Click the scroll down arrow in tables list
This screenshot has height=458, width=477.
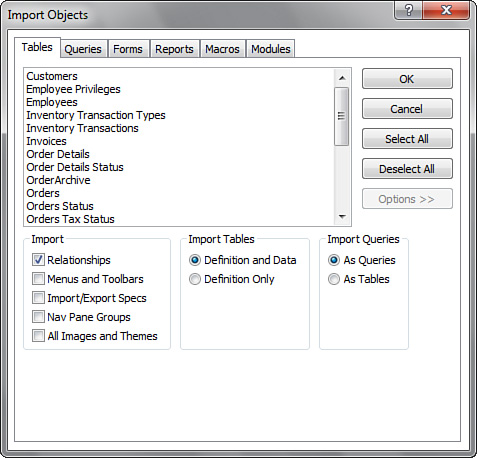[x=342, y=217]
